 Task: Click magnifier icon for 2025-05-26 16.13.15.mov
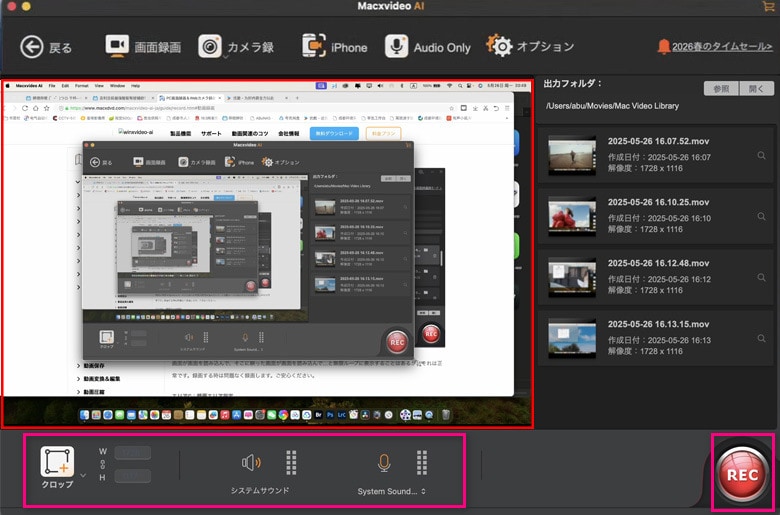click(761, 338)
